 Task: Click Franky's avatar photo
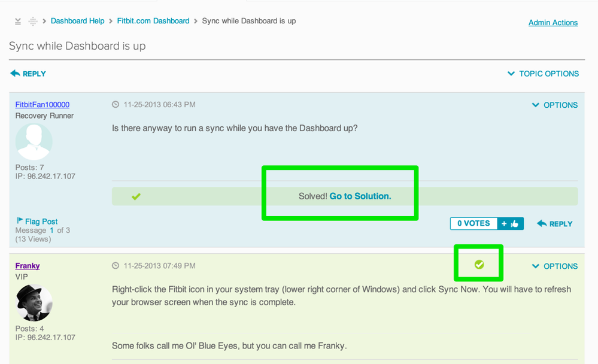[x=34, y=303]
